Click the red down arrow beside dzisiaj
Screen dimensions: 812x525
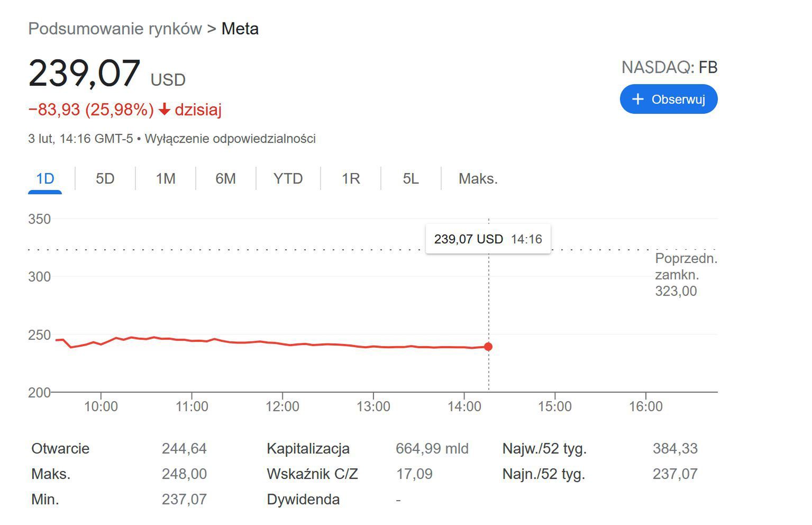tap(165, 110)
